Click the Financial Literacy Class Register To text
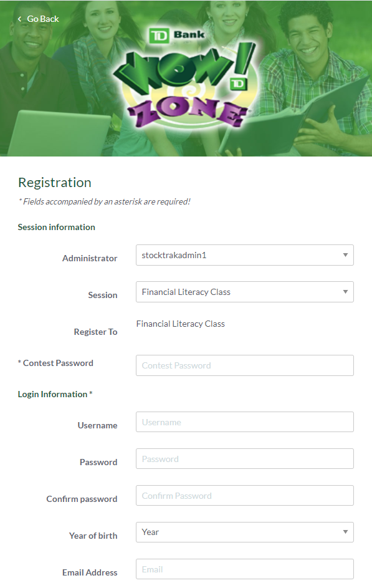 180,324
